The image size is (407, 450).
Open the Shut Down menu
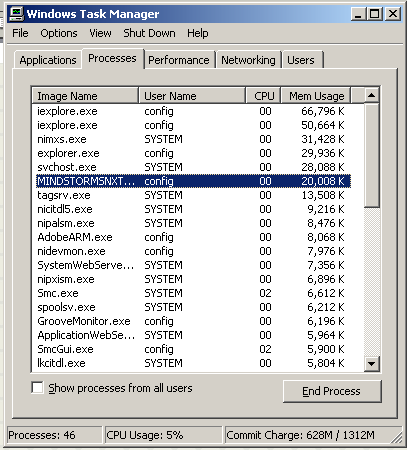[x=149, y=33]
